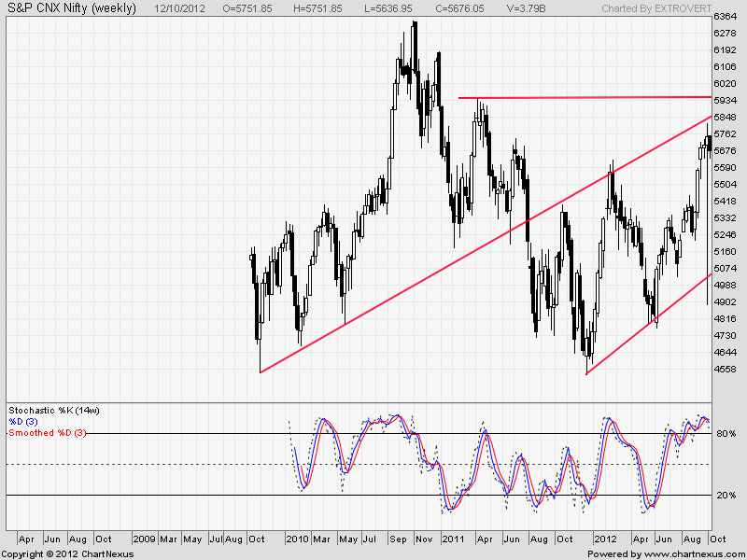This screenshot has width=747, height=560.
Task: Click the 5934 price level on axis
Action: tap(725, 101)
